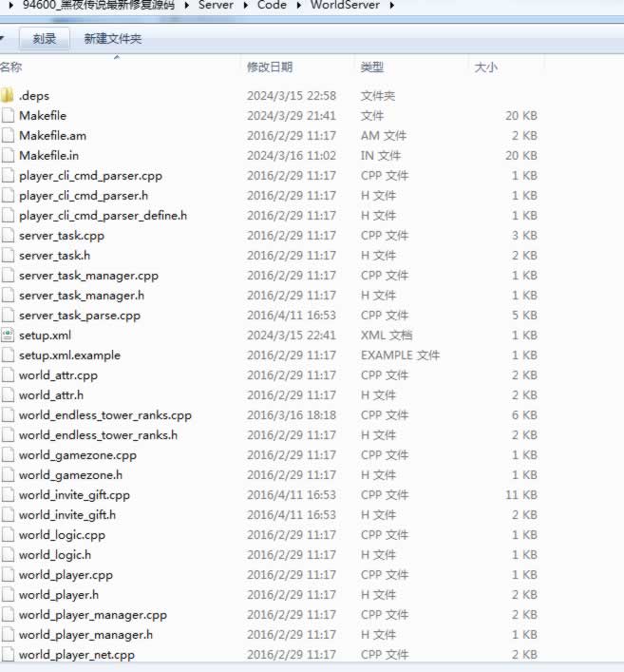This screenshot has width=624, height=672.
Task: Click the 3 KB size cell
Action: click(524, 236)
